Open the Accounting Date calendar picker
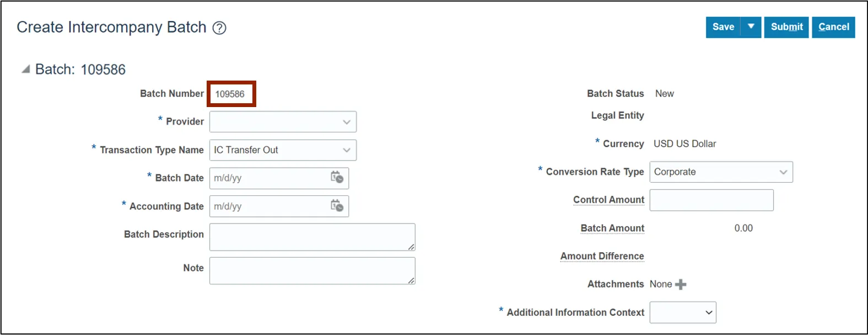This screenshot has width=868, height=335. (337, 206)
